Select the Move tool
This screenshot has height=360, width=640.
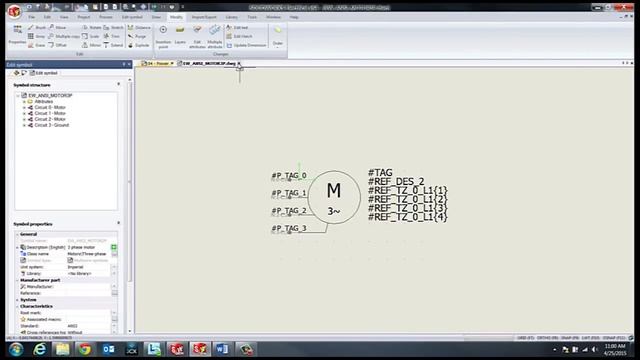[x=58, y=27]
